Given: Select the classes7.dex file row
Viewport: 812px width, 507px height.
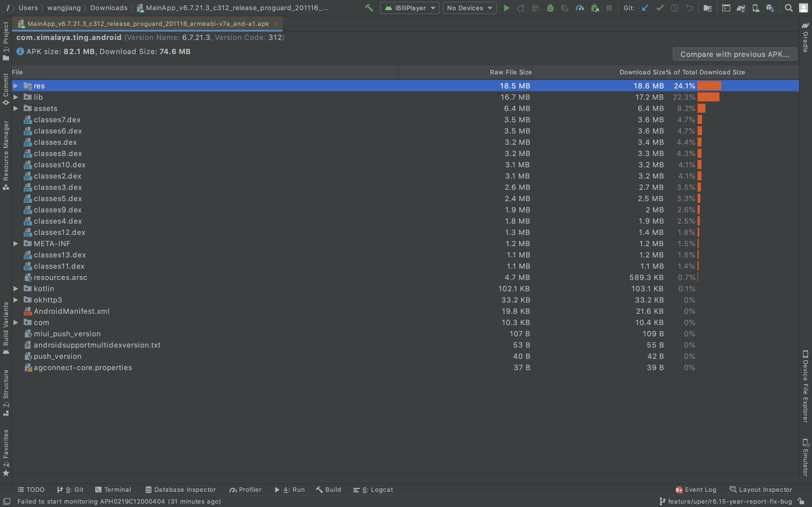Looking at the screenshot, I should click(57, 120).
